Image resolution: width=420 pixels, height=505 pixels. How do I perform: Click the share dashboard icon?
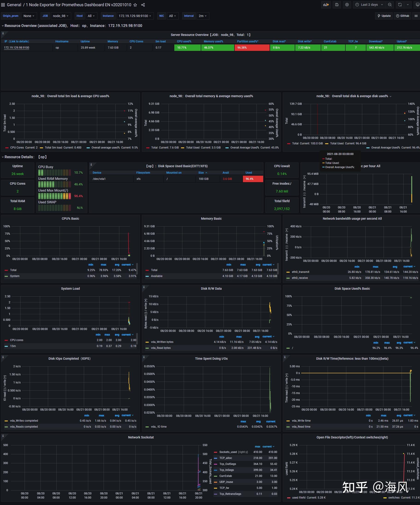coord(143,5)
